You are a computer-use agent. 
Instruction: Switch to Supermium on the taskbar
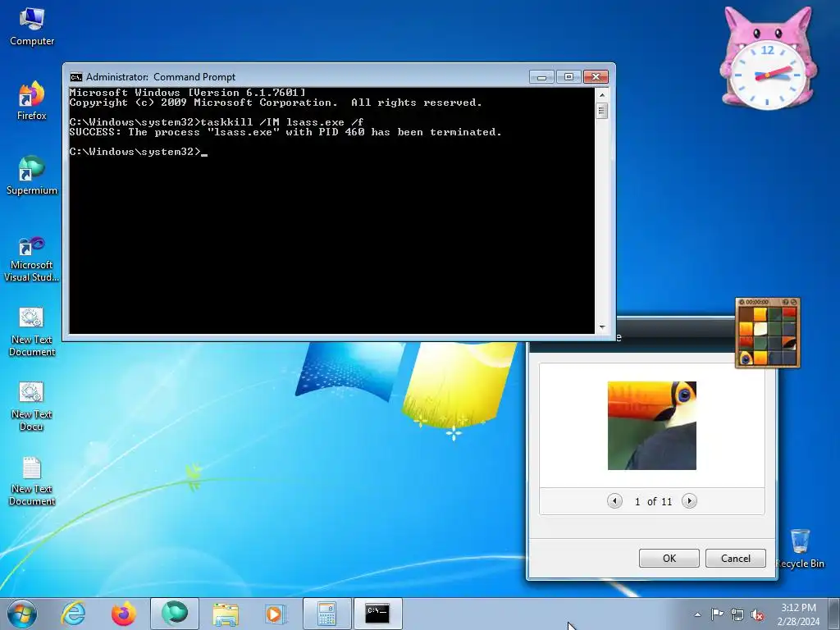(175, 614)
